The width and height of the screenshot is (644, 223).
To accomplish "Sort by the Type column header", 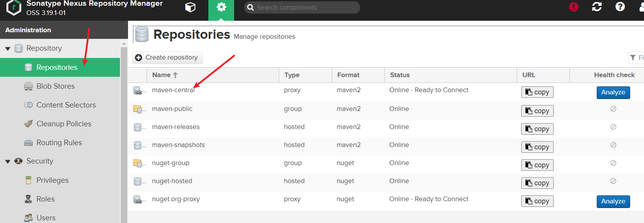I will [305, 75].
